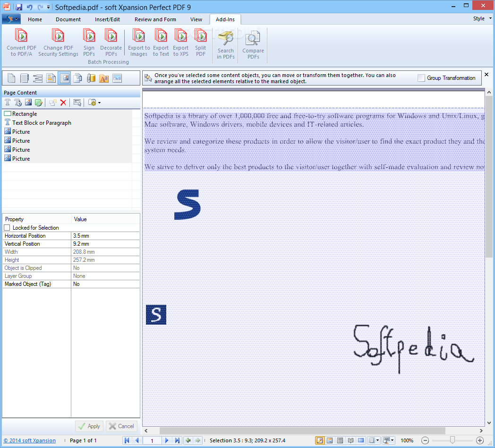Image resolution: width=495 pixels, height=448 pixels.
Task: Open the application menu button dropdown
Action: click(11, 19)
